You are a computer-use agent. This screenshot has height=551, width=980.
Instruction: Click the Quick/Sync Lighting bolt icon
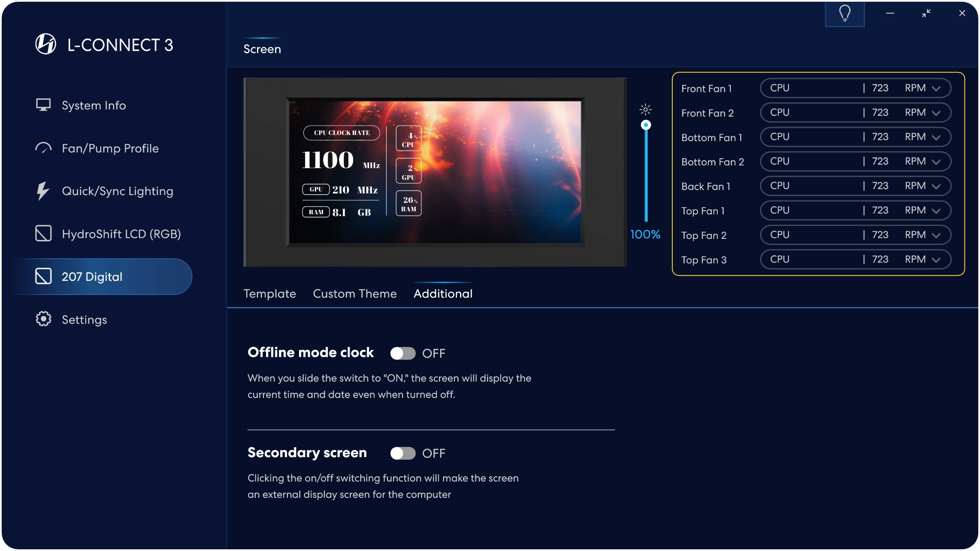42,191
